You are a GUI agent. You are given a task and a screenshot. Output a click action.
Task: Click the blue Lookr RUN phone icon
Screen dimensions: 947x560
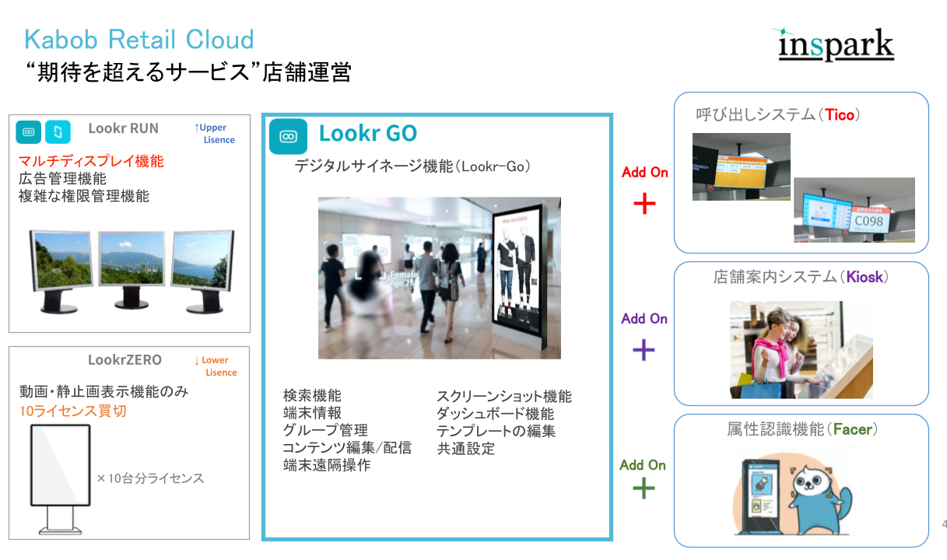[58, 132]
